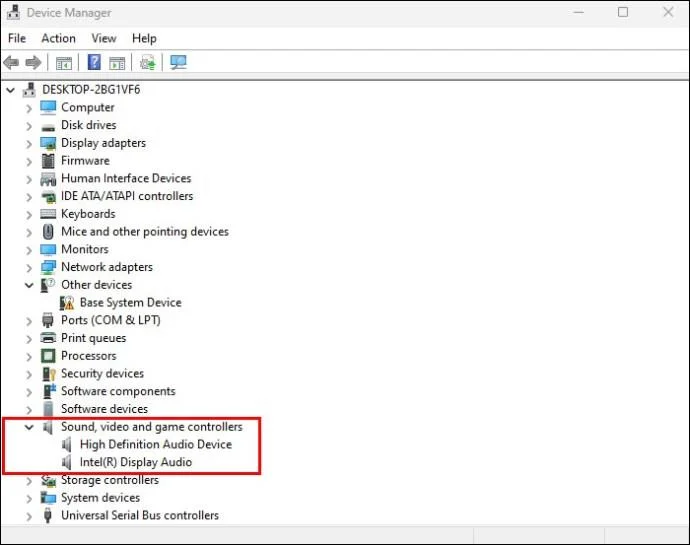Expand the Monitors chevron
Image resolution: width=690 pixels, height=545 pixels.
click(29, 250)
